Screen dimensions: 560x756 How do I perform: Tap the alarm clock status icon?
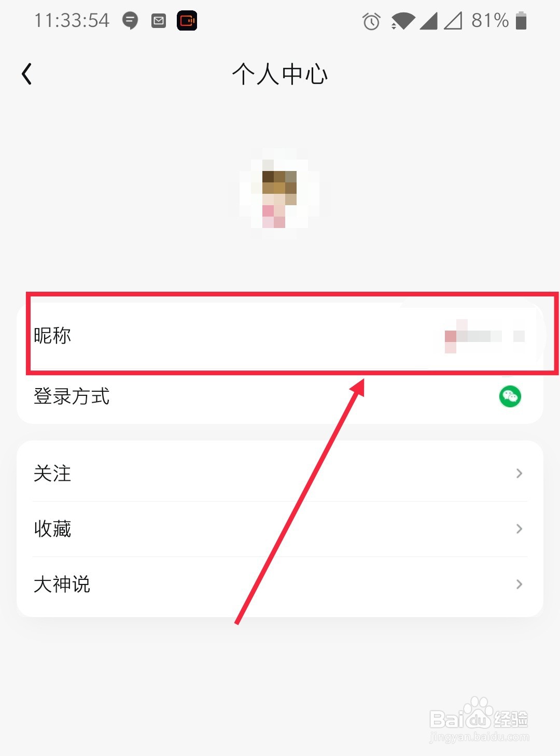371,21
